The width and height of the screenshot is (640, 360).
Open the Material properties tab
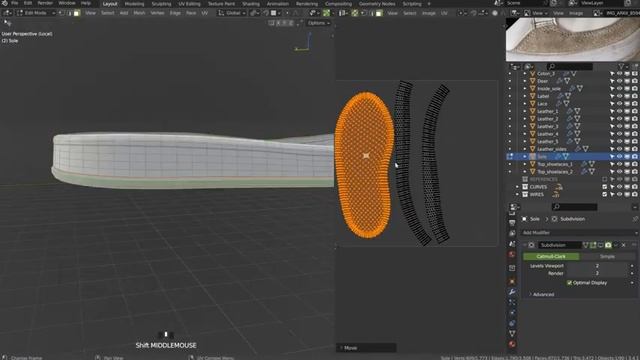(x=512, y=344)
